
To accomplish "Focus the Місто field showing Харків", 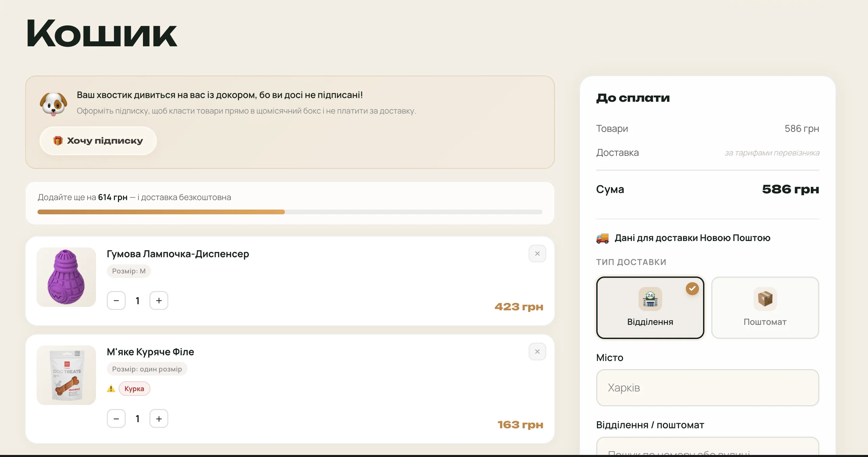I will click(707, 387).
